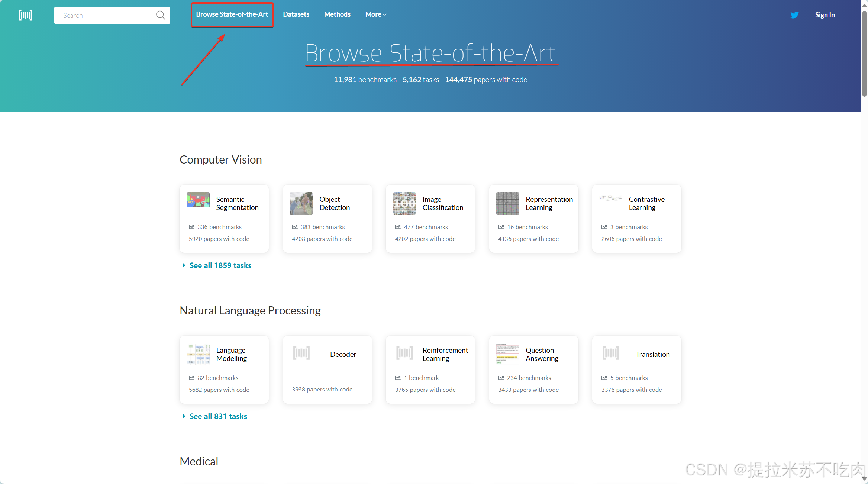Image resolution: width=868 pixels, height=484 pixels.
Task: Expand the More dropdown menu
Action: point(376,14)
